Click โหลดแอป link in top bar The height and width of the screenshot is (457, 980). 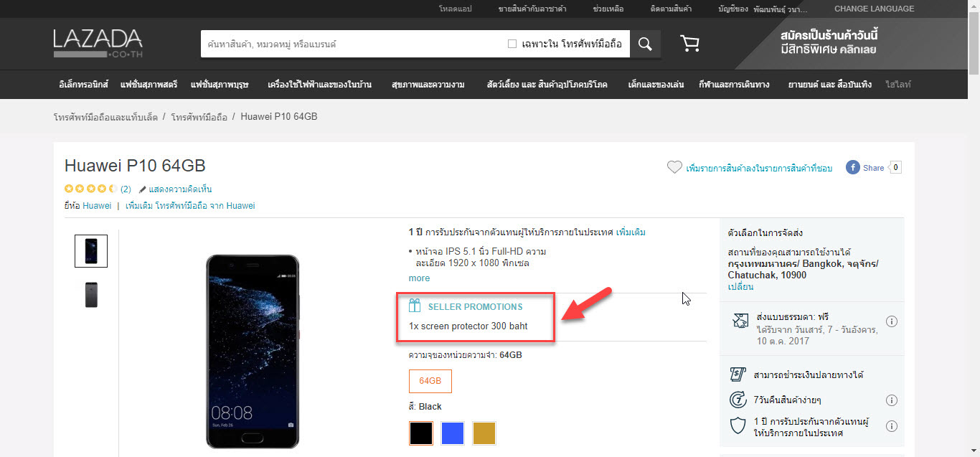455,9
